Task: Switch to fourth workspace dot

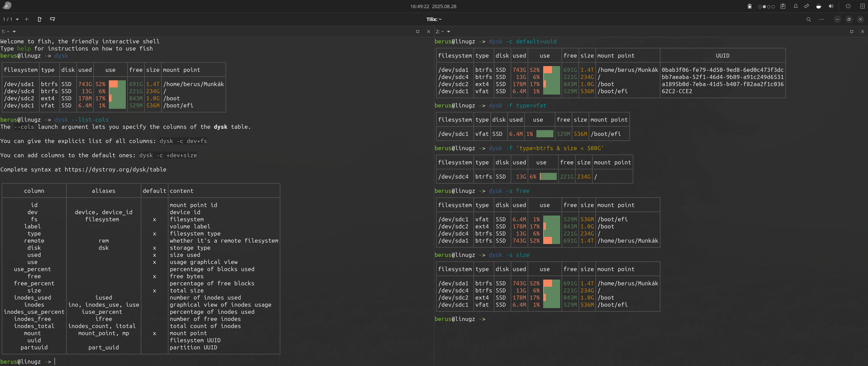Action: 773,6
